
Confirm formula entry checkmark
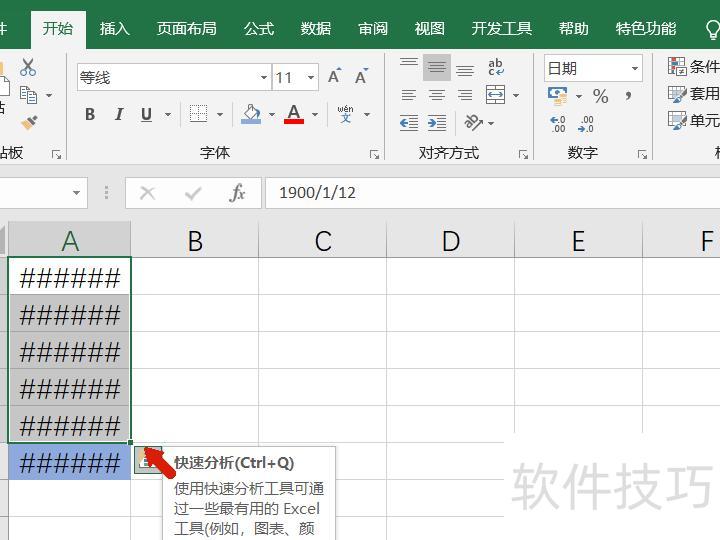point(193,193)
